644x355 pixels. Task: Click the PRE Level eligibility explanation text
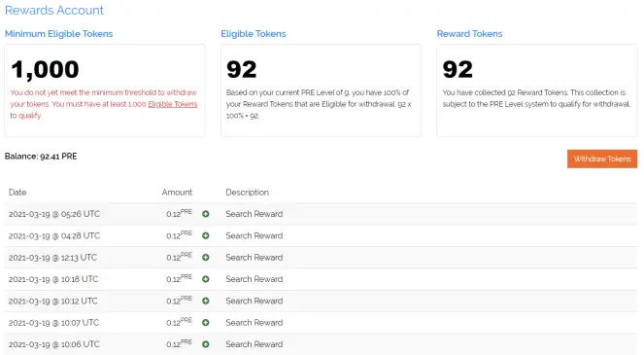click(319, 104)
